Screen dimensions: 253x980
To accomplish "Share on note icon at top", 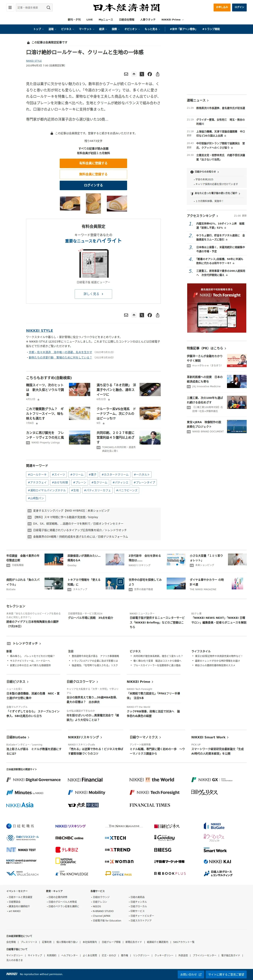I will 134,74.
